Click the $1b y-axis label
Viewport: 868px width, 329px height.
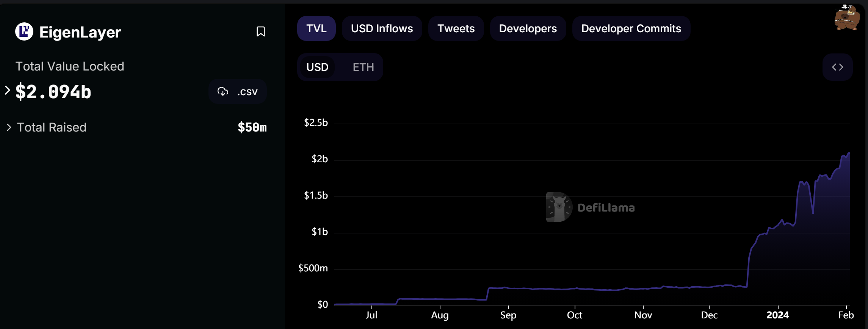[320, 232]
